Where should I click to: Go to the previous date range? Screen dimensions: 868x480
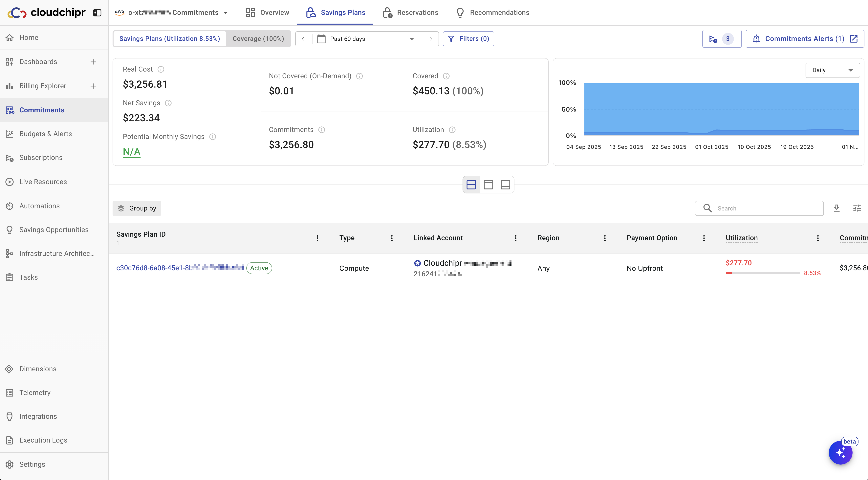[303, 39]
